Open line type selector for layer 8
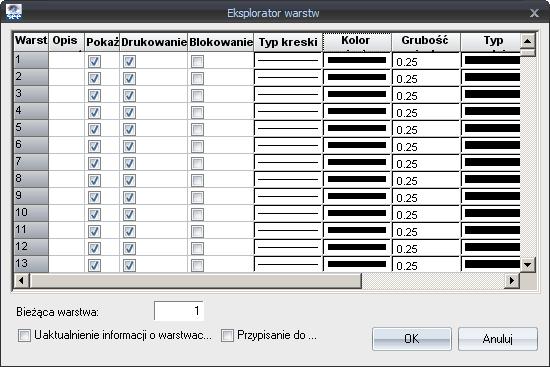Image resolution: width=550 pixels, height=367 pixels. coord(288,179)
